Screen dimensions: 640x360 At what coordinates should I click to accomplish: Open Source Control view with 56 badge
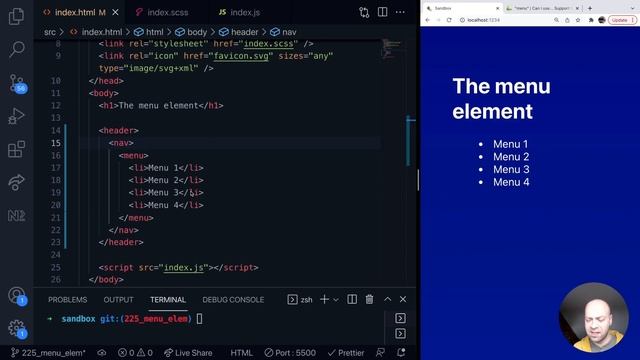click(17, 83)
